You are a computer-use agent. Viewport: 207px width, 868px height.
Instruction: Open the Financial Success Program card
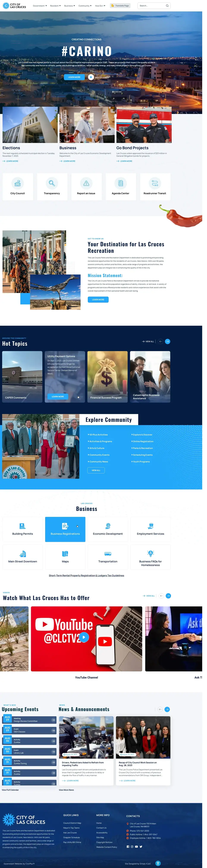coord(108,377)
